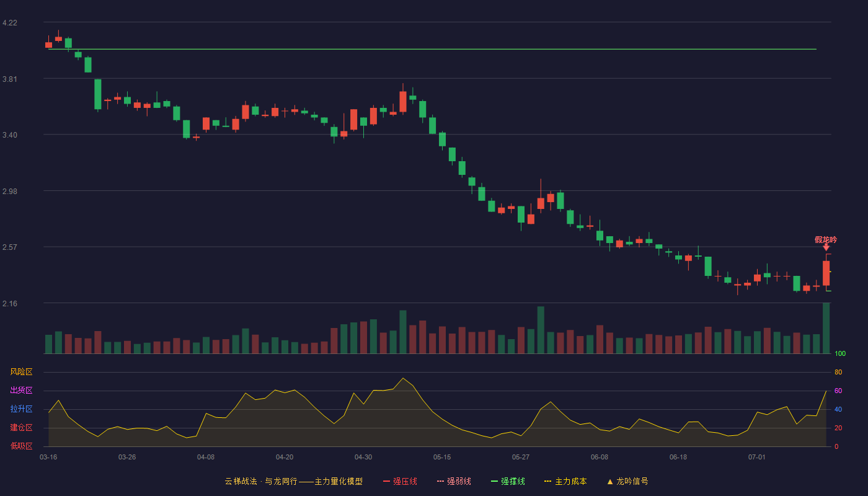Click the 4.22 price axis label
The width and height of the screenshot is (868, 496).
coord(10,23)
